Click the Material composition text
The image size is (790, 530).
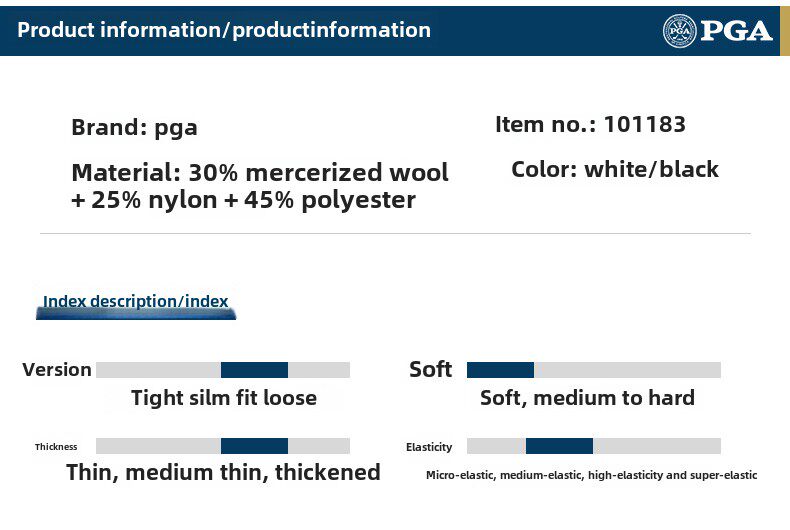point(259,186)
